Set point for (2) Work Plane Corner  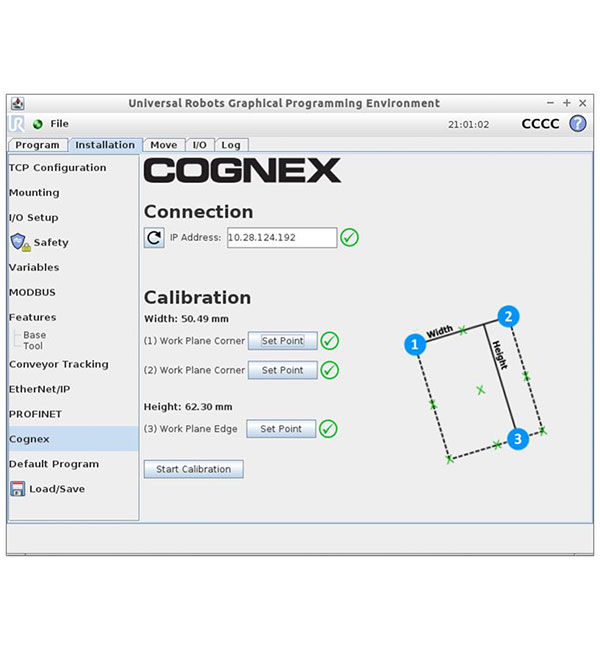pos(283,370)
